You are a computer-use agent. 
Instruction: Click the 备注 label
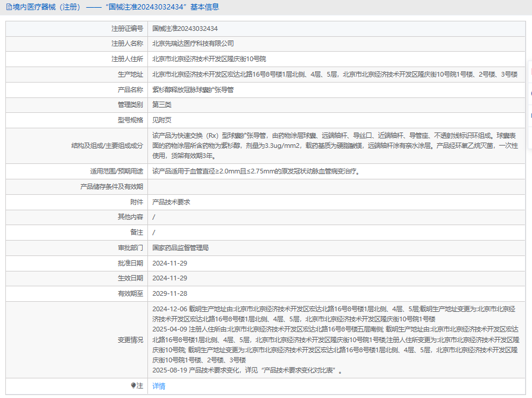[137, 232]
